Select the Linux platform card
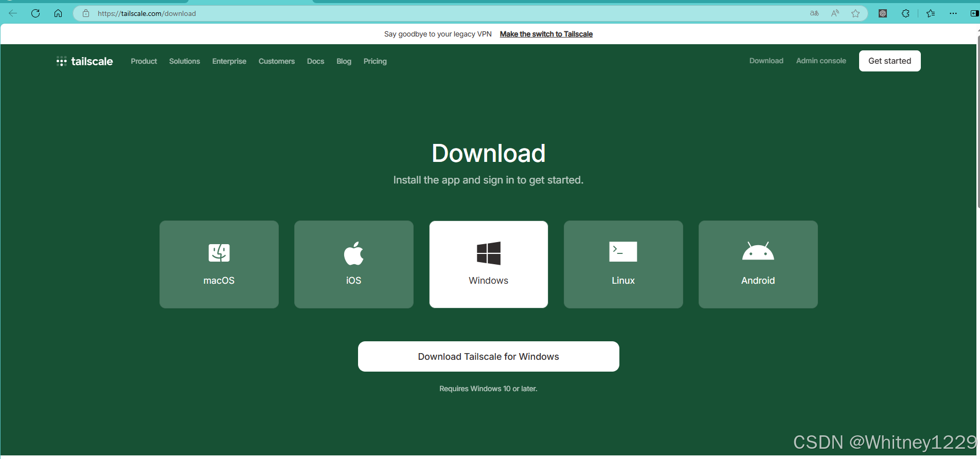 [623, 264]
